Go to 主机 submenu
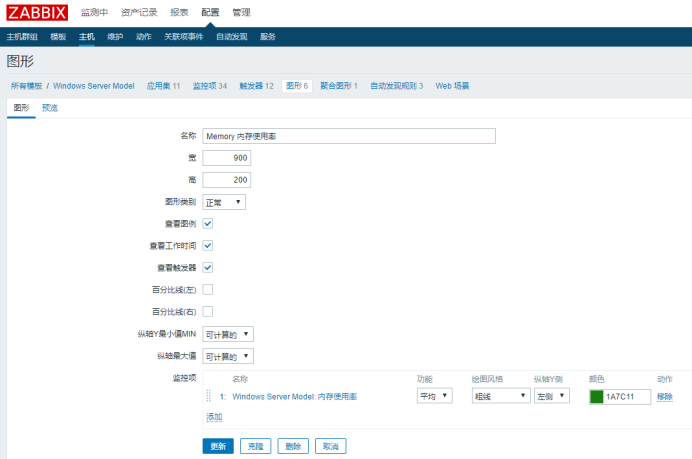Screen dimensions: 692x459 click(86, 37)
